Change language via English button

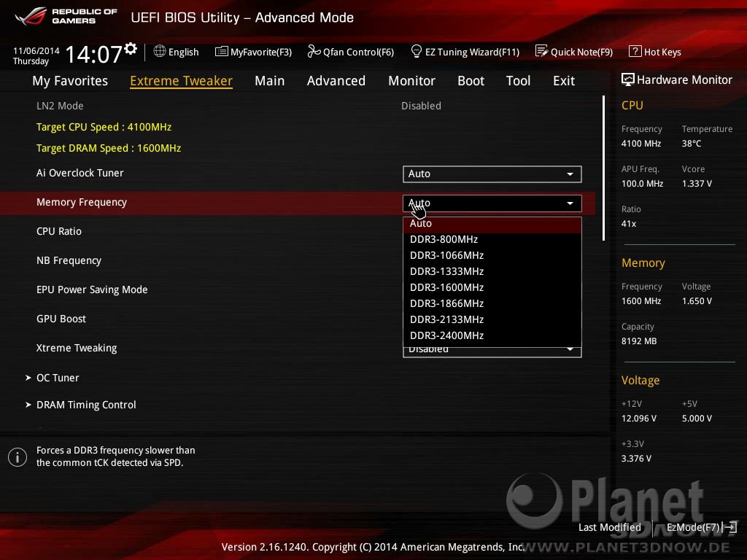pyautogui.click(x=177, y=52)
